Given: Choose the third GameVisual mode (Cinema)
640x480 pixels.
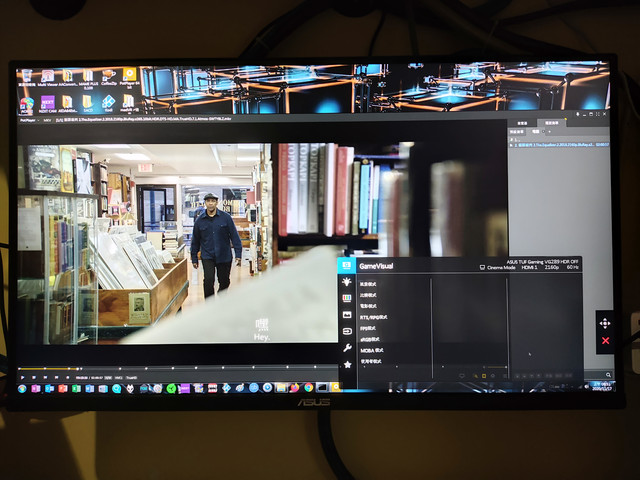Looking at the screenshot, I should pyautogui.click(x=368, y=306).
